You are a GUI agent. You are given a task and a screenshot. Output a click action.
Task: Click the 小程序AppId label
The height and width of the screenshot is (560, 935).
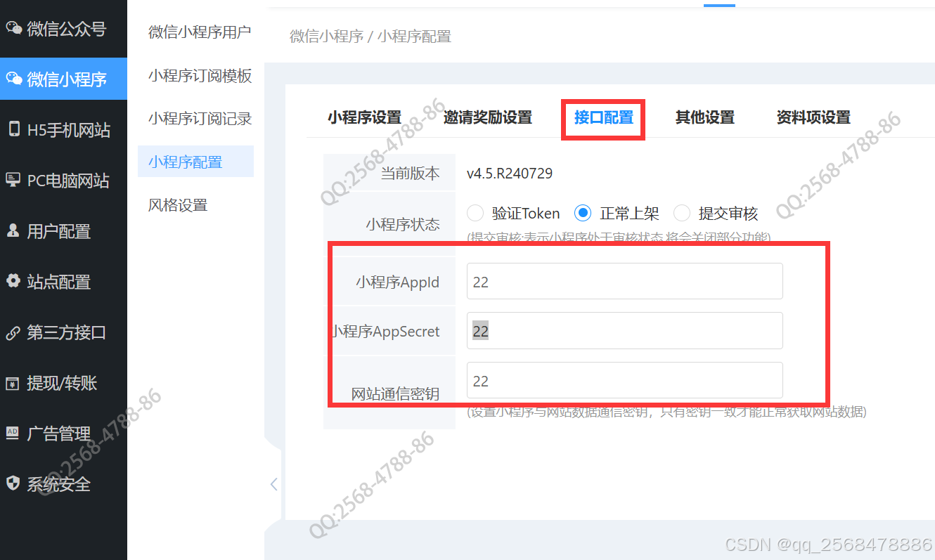pyautogui.click(x=397, y=282)
